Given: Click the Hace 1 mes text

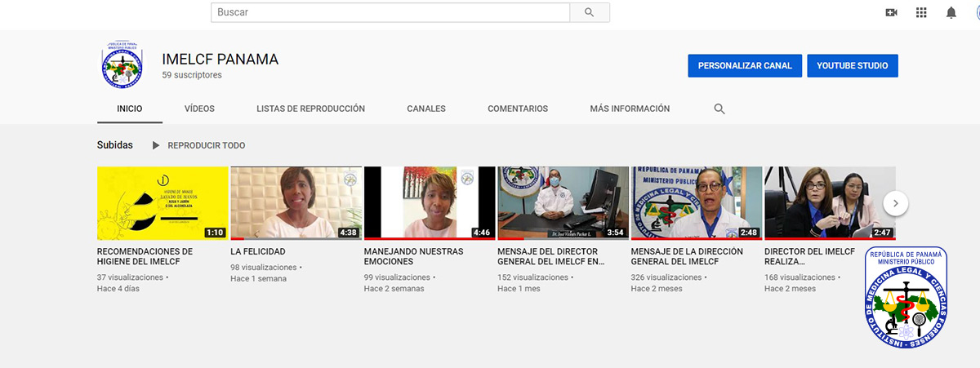Looking at the screenshot, I should tap(519, 289).
